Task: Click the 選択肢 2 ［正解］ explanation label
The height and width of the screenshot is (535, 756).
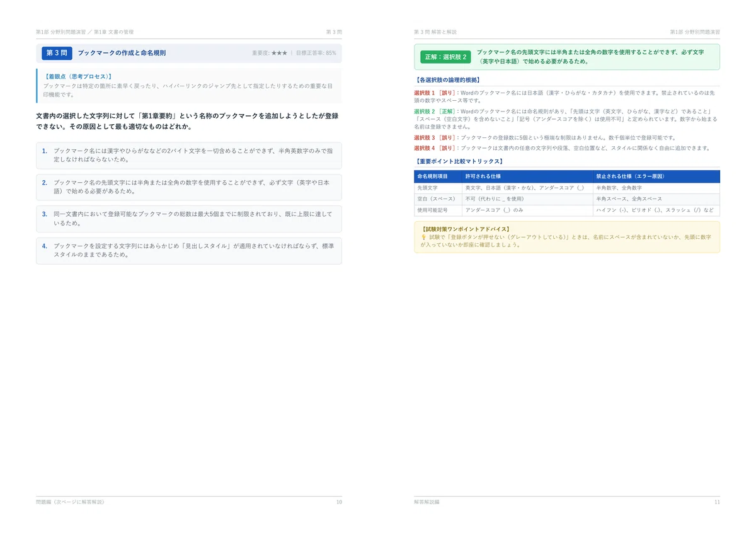Action: click(435, 111)
